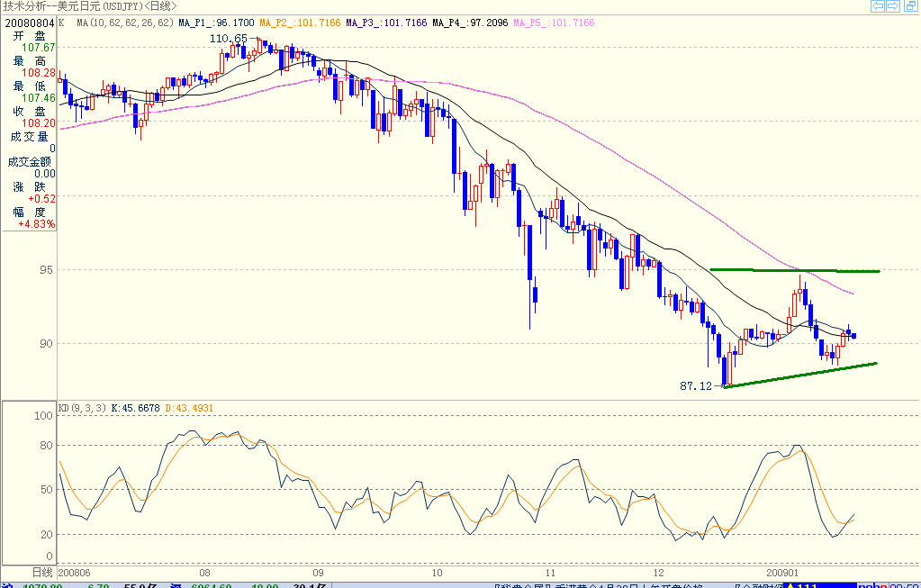921x588 pixels.
Task: Click the 日线 period label
Action: tap(42, 573)
